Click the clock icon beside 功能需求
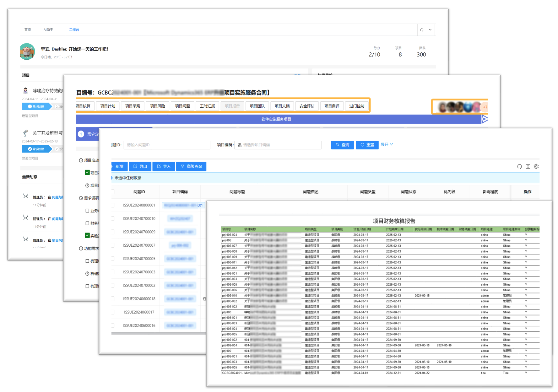The image size is (558, 392). coord(81,248)
